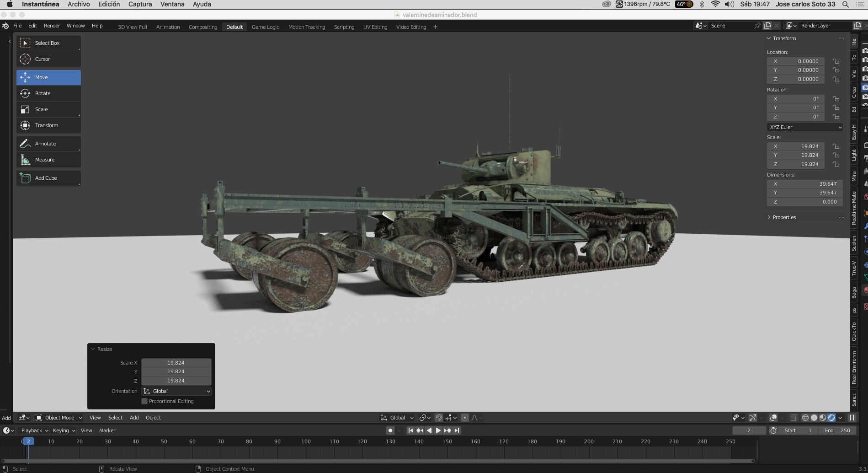
Task: Select the Add Cube tool
Action: tap(48, 178)
